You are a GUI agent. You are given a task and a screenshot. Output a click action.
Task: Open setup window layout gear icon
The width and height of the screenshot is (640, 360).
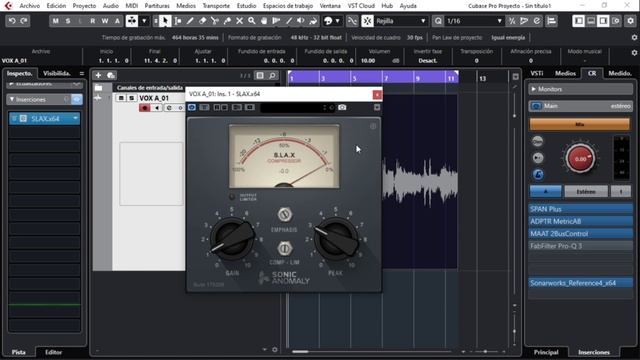(x=630, y=21)
